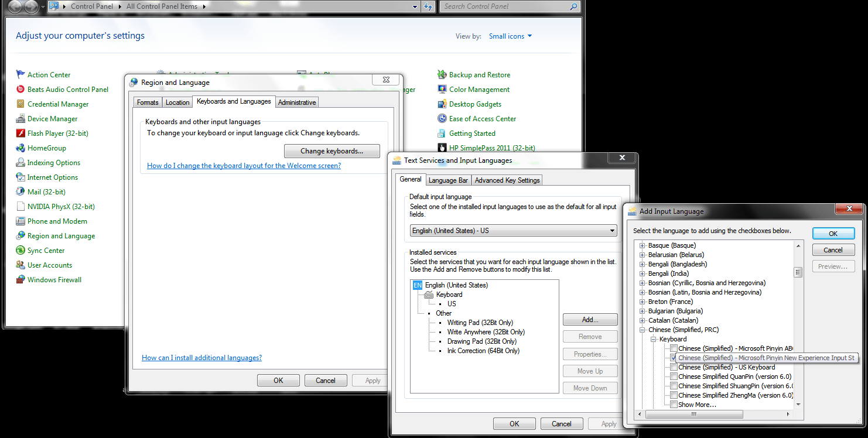Check Chinese Simplified QuanPin (version 6.0) checkbox
The image size is (868, 438).
(674, 377)
